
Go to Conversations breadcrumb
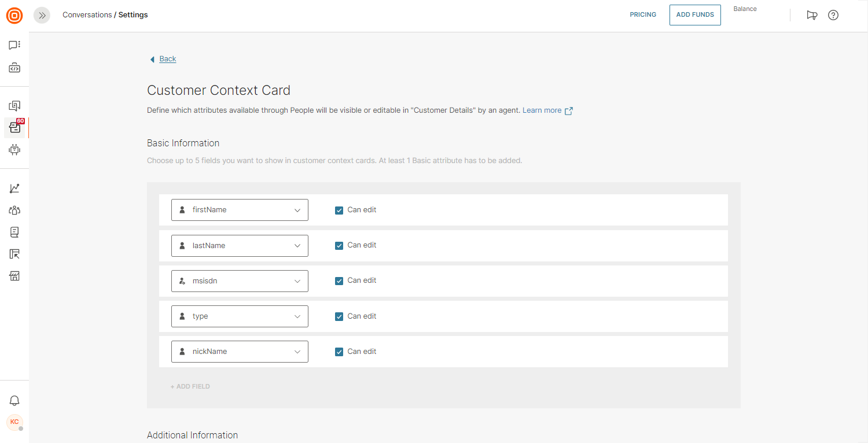tap(87, 15)
